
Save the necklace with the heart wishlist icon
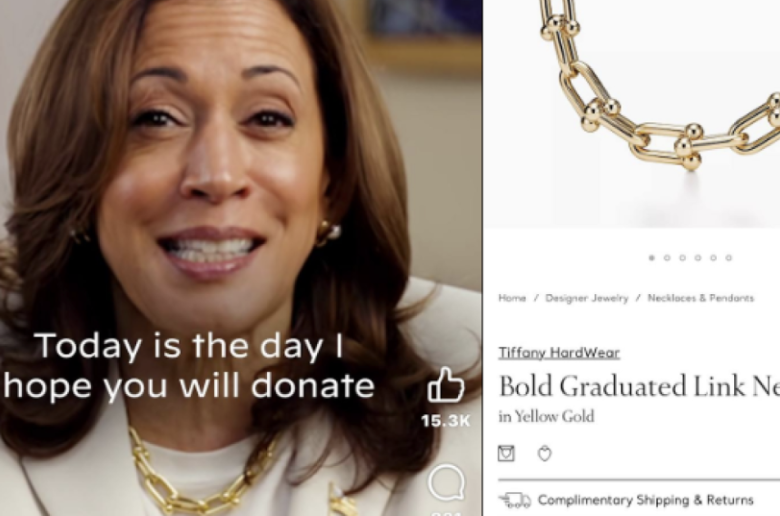[x=545, y=453]
